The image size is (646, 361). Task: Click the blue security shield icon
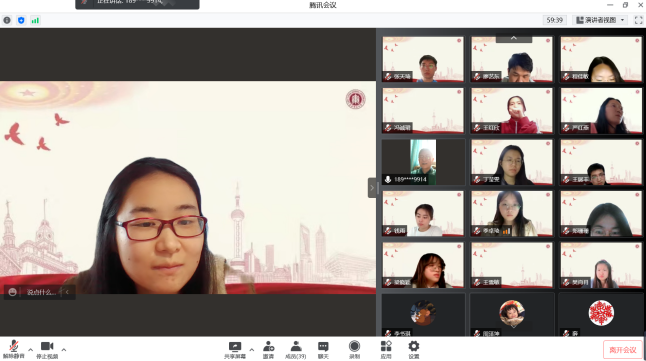(x=21, y=20)
